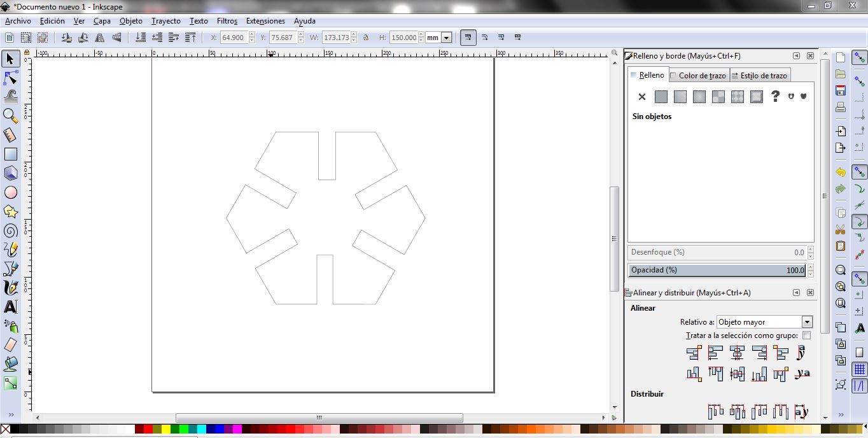Select the Rectangle tool
This screenshot has height=438, width=868.
[10, 154]
